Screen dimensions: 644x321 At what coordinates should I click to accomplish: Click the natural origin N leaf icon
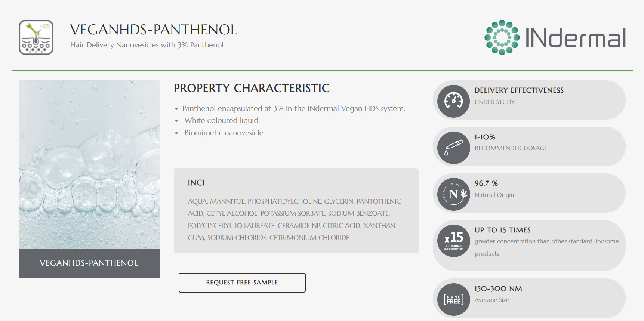[x=453, y=194]
